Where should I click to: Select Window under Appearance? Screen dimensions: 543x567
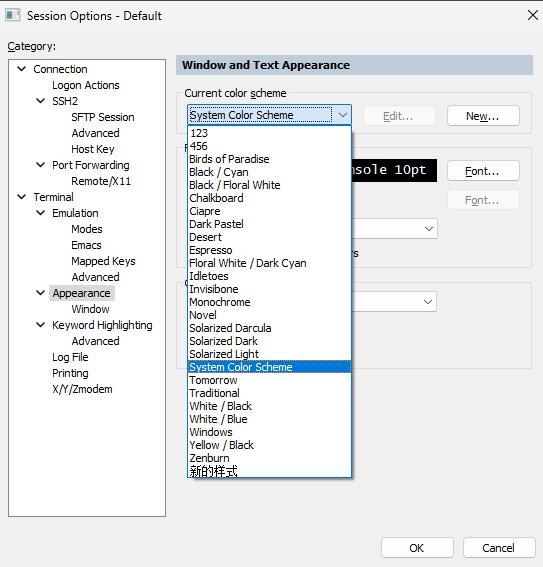click(x=90, y=309)
